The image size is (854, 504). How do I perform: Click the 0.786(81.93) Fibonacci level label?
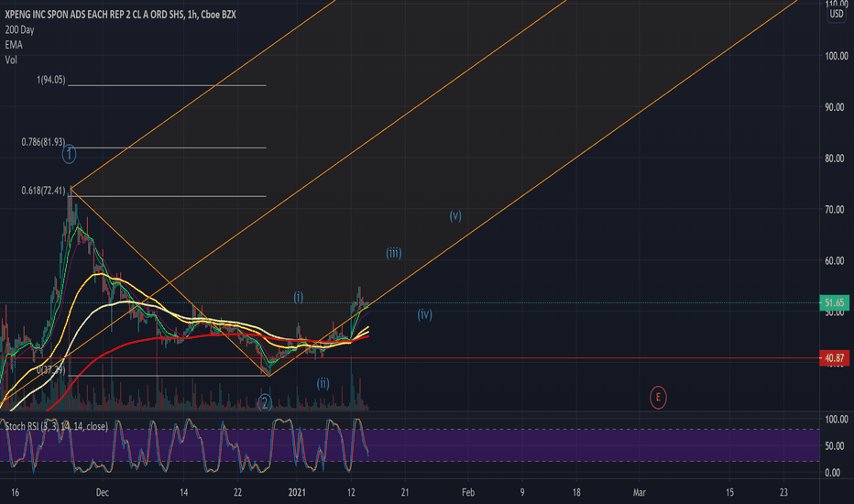[43, 142]
